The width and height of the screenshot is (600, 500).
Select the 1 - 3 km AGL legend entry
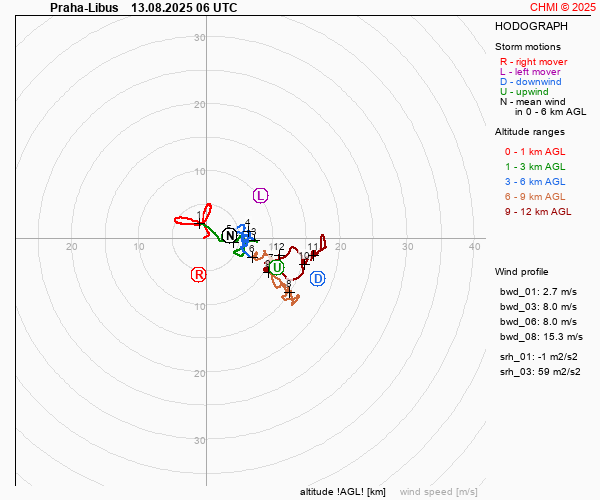(535, 167)
